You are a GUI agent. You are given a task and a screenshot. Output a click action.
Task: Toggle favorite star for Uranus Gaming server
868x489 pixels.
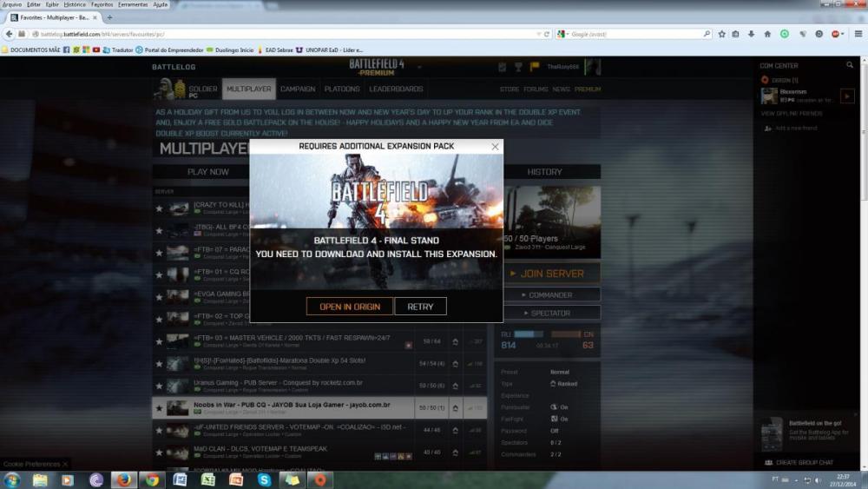159,386
